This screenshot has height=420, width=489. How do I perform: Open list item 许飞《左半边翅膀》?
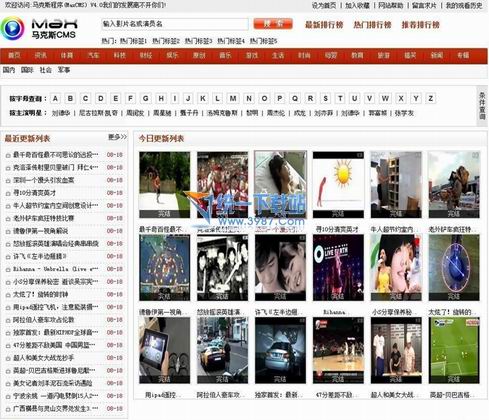coord(40,256)
